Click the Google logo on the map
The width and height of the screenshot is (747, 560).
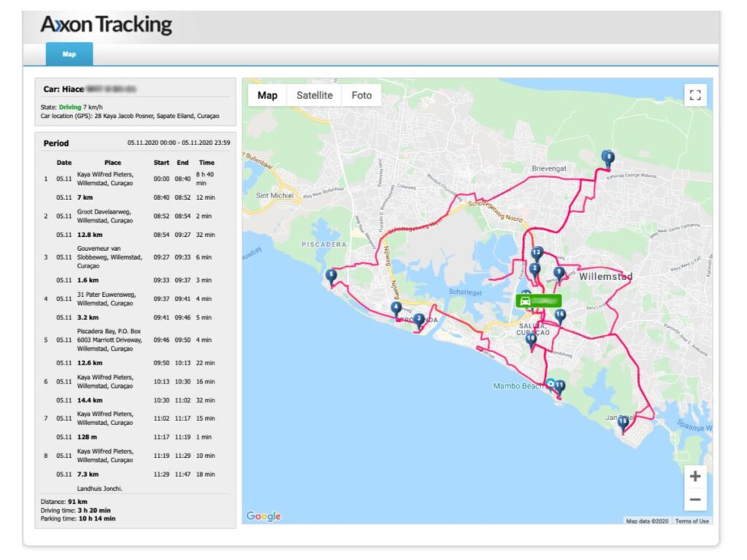(263, 516)
